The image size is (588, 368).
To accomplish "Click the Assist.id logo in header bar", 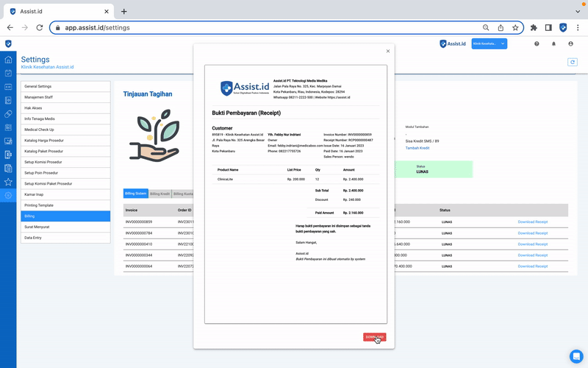I will click(x=453, y=43).
